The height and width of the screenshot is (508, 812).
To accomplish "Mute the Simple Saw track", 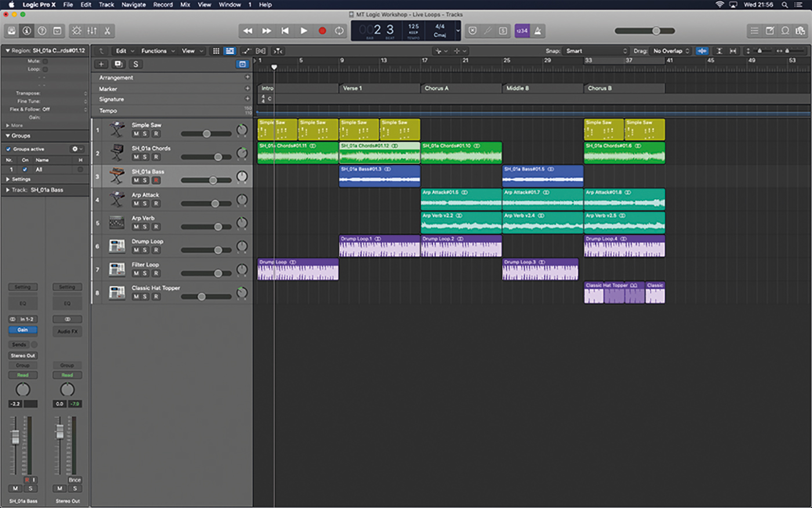I will [136, 134].
